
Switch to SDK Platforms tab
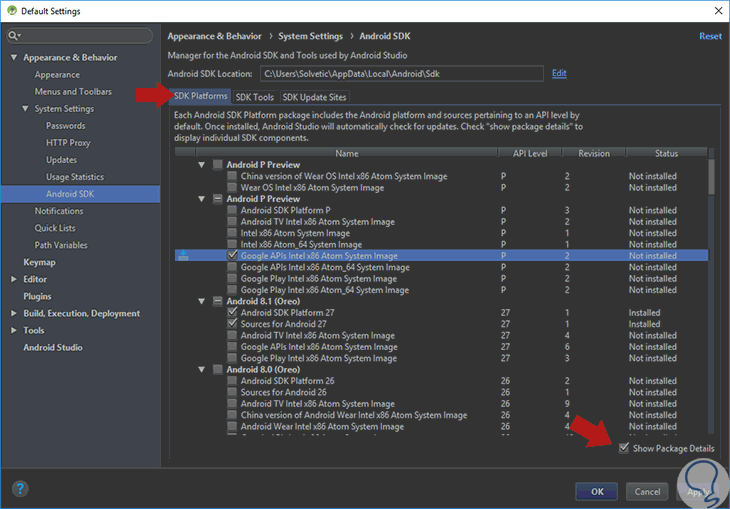click(x=200, y=96)
